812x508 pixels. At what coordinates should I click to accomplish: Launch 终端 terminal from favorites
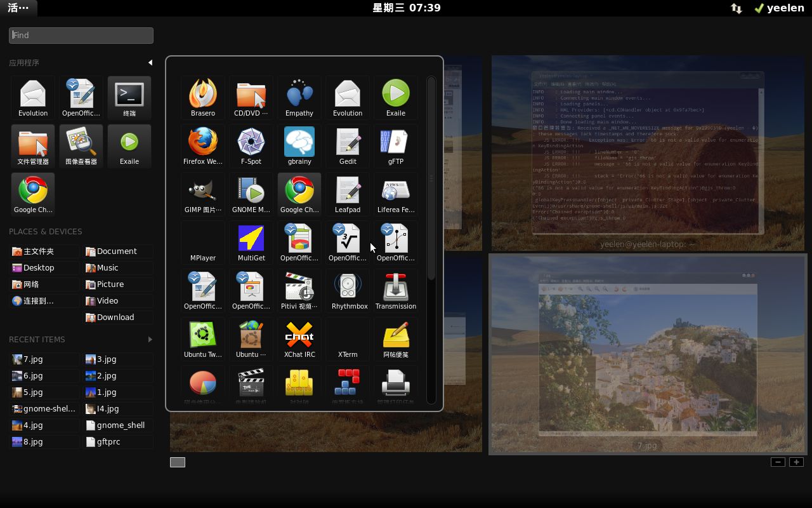(129, 98)
